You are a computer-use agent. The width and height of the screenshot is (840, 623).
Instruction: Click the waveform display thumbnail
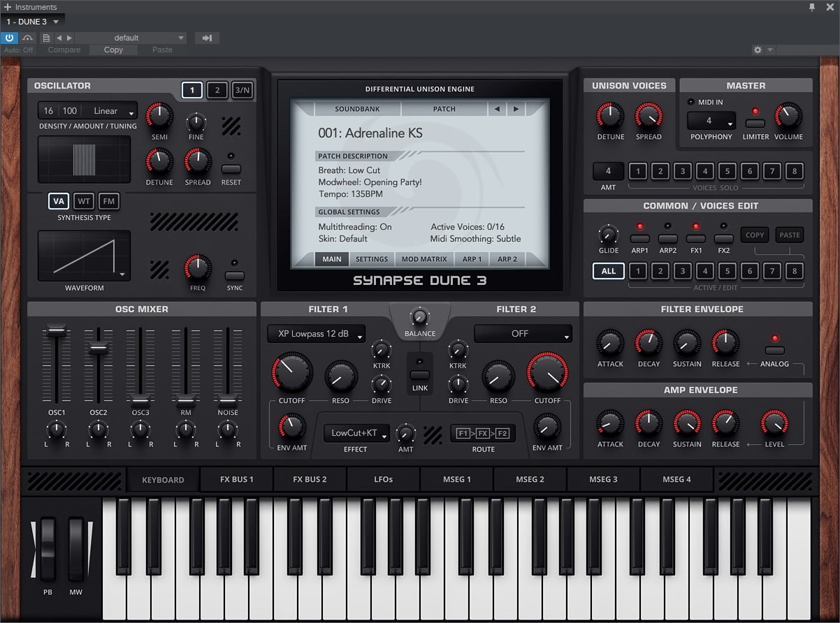pos(84,256)
